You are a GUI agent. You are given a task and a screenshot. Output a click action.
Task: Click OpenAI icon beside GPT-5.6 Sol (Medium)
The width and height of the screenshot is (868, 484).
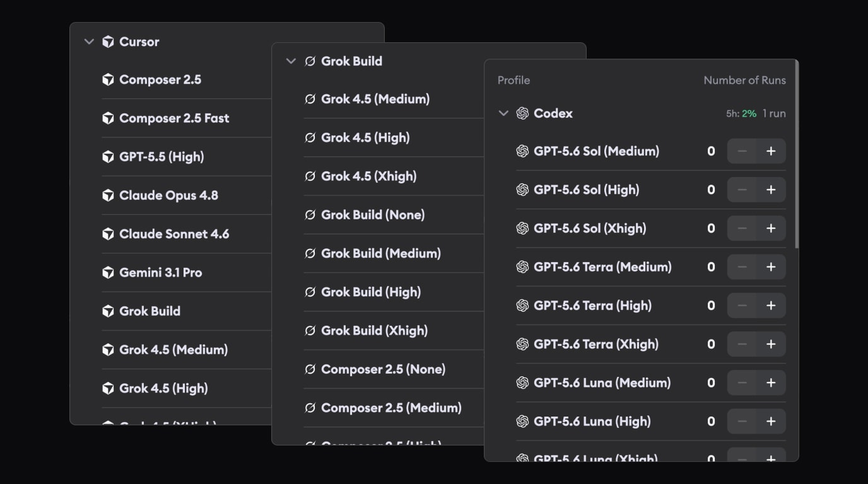(x=522, y=151)
